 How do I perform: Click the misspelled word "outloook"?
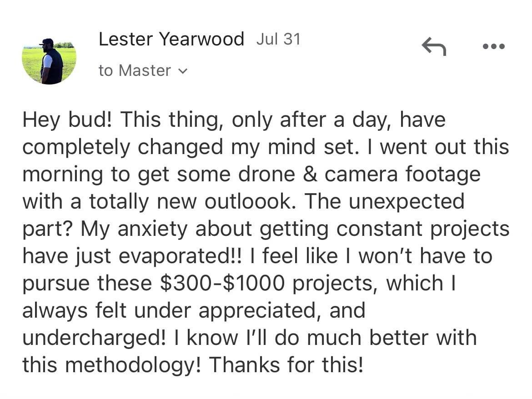[248, 202]
